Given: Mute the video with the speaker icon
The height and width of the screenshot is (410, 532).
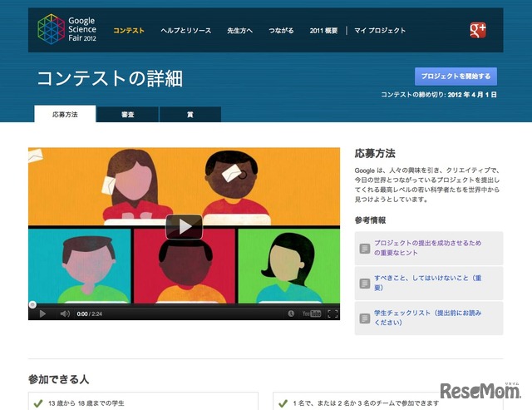Looking at the screenshot, I should (65, 314).
